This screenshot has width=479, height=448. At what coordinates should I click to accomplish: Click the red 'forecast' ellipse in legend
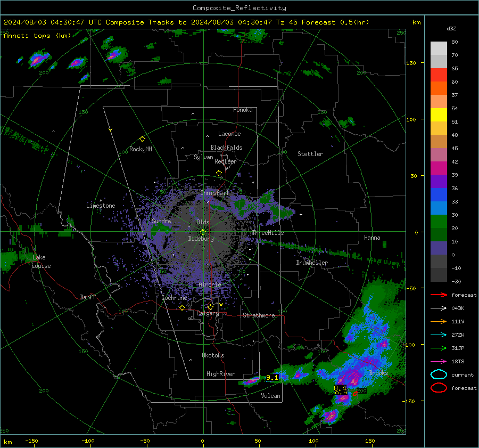439,388
